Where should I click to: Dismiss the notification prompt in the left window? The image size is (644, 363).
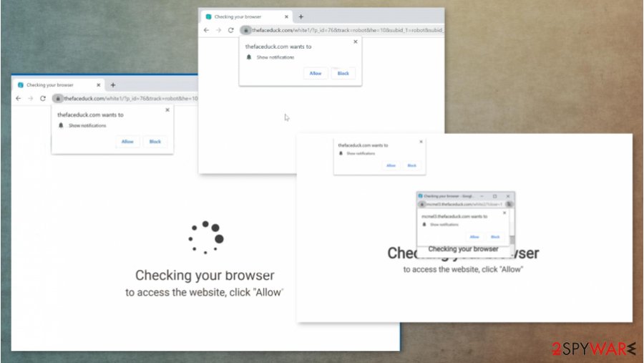(x=167, y=110)
